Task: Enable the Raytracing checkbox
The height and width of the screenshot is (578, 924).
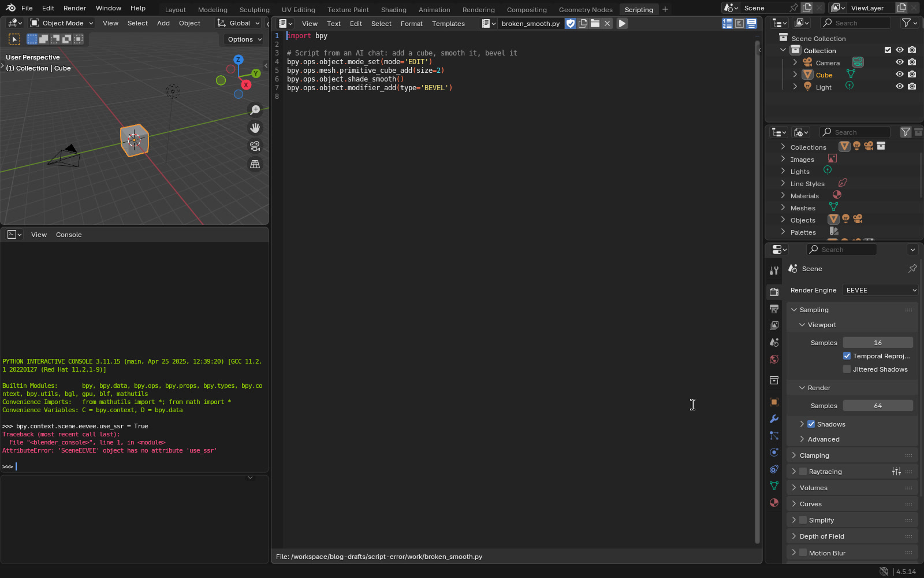Action: [x=803, y=472]
